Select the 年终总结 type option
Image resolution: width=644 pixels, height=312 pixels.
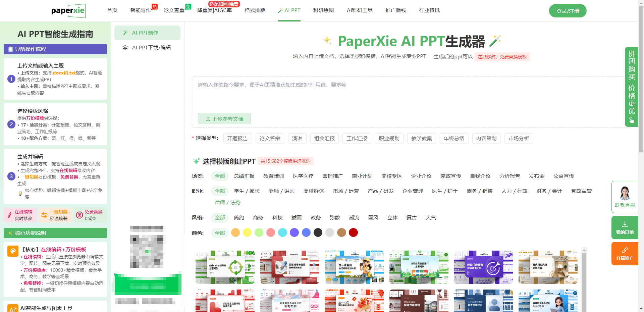pos(454,139)
